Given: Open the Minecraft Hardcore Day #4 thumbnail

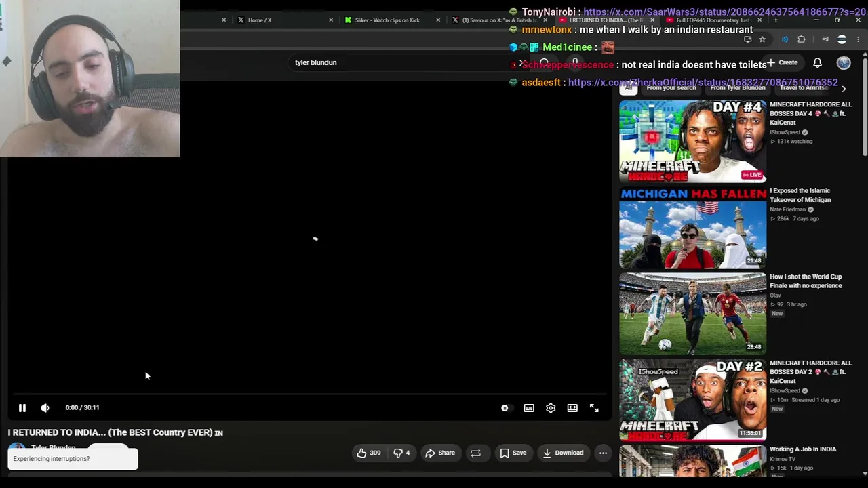Looking at the screenshot, I should pyautogui.click(x=692, y=142).
